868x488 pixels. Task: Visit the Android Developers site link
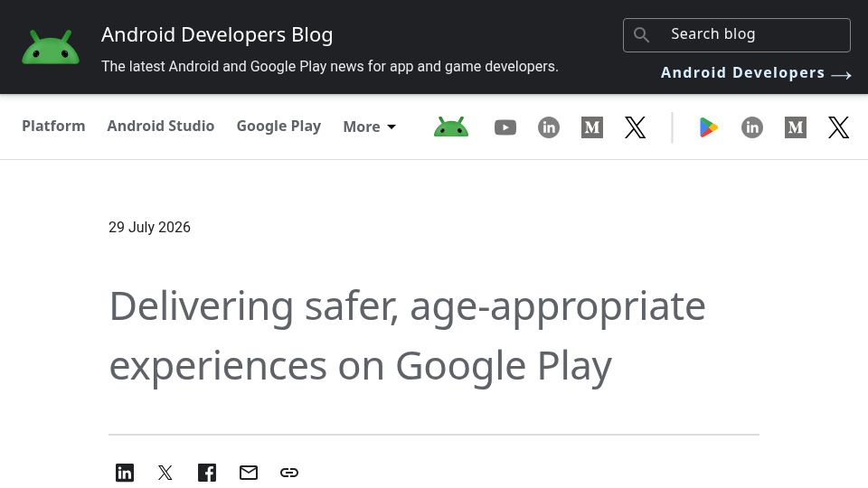742,73
